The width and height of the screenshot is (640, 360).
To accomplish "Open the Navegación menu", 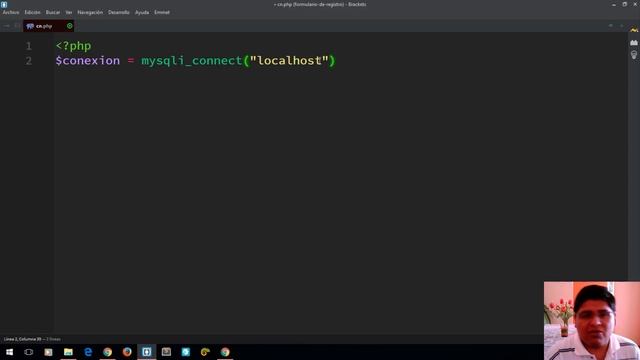I will point(90,12).
